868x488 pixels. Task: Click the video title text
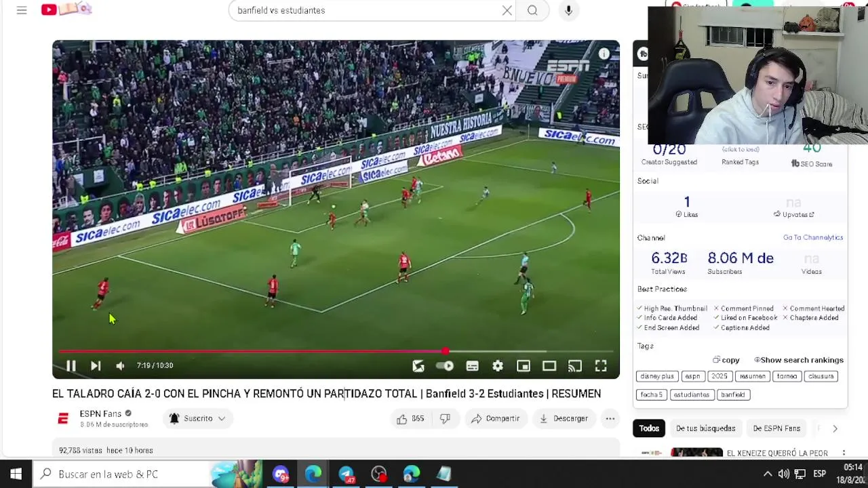[326, 394]
